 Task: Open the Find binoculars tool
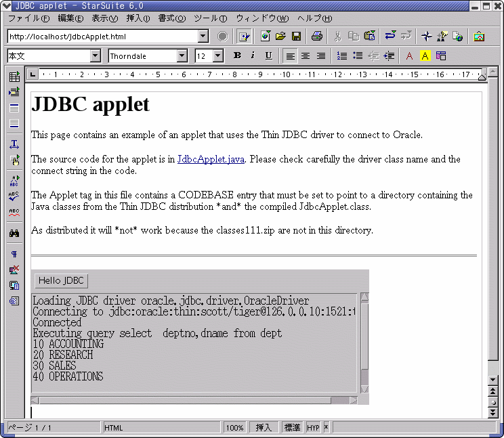point(14,233)
